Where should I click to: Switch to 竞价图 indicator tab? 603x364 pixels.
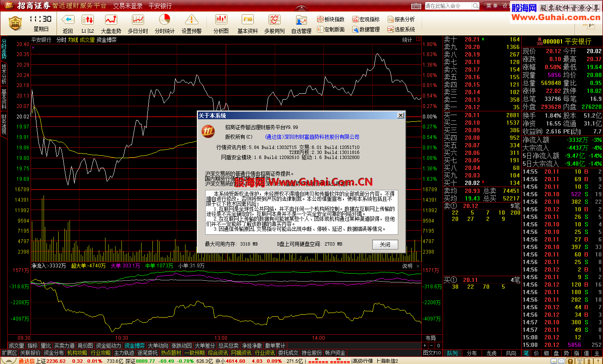[85, 346]
